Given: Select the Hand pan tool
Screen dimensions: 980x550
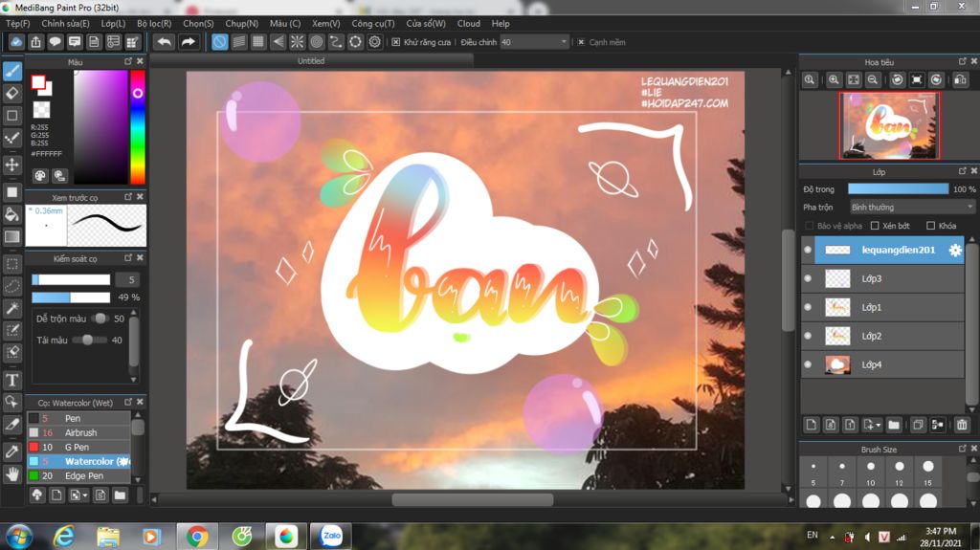Looking at the screenshot, I should (11, 474).
